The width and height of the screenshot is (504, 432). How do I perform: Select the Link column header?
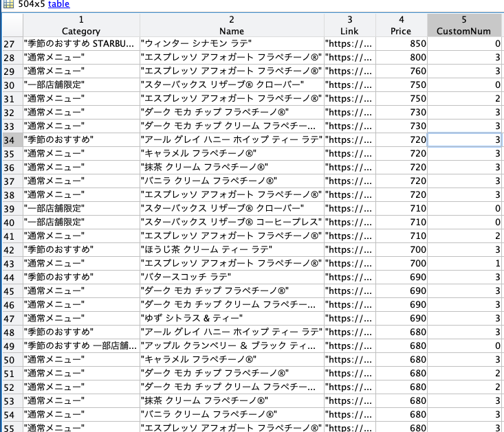click(350, 25)
